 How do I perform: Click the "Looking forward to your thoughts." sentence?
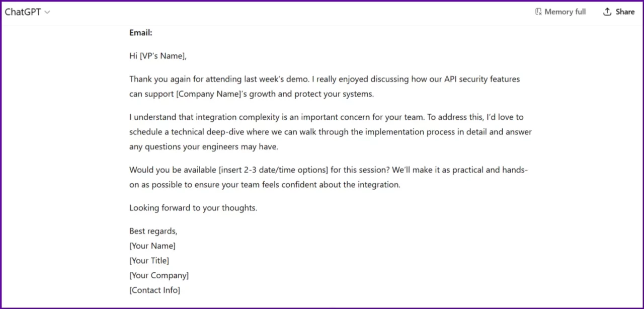[193, 208]
